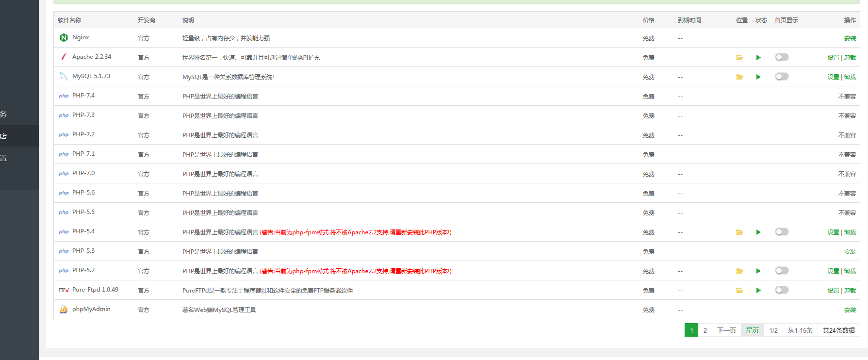Uninstall PHP-5.2 with 卸载
The height and width of the screenshot is (360, 868).
coord(850,271)
